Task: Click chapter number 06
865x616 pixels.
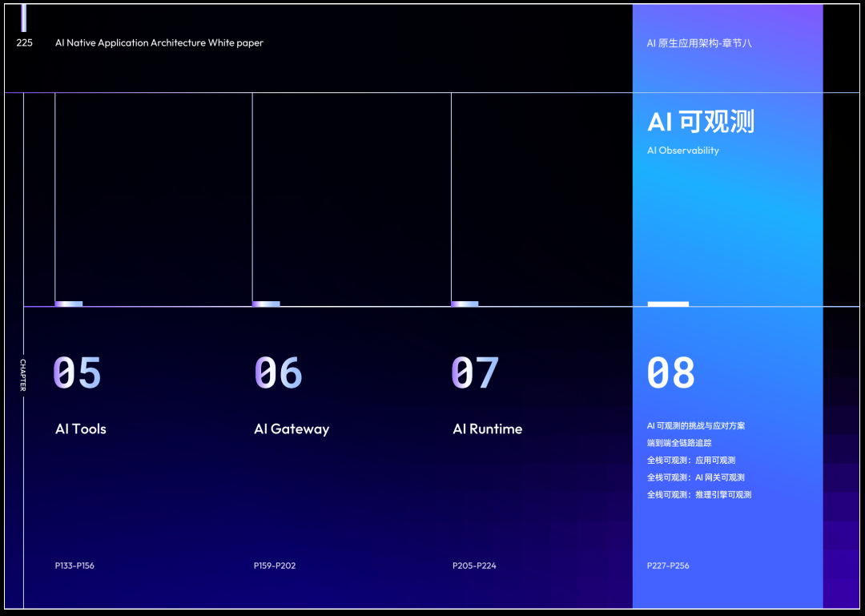Action: [x=278, y=372]
